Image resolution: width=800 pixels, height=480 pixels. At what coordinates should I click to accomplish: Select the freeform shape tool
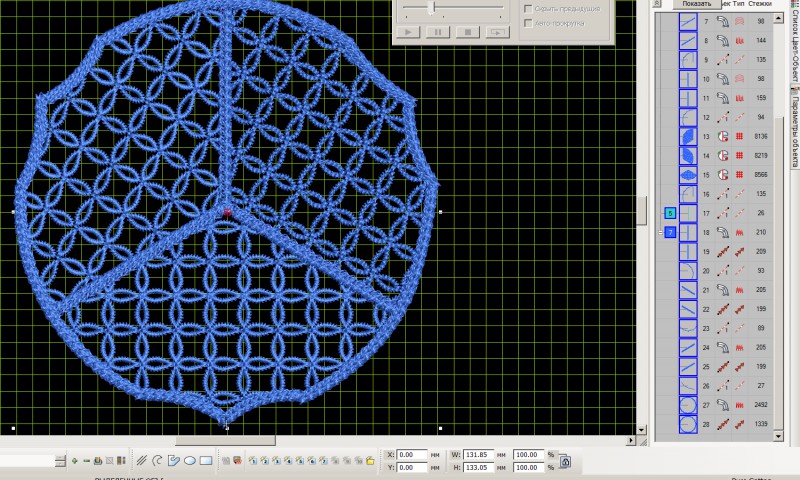click(173, 461)
